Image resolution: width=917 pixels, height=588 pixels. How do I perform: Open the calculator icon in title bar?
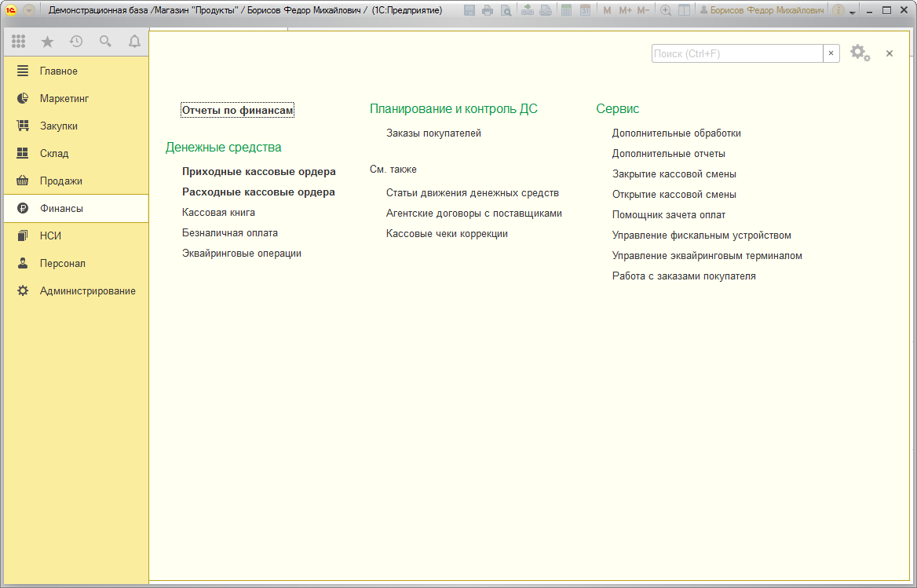(566, 10)
